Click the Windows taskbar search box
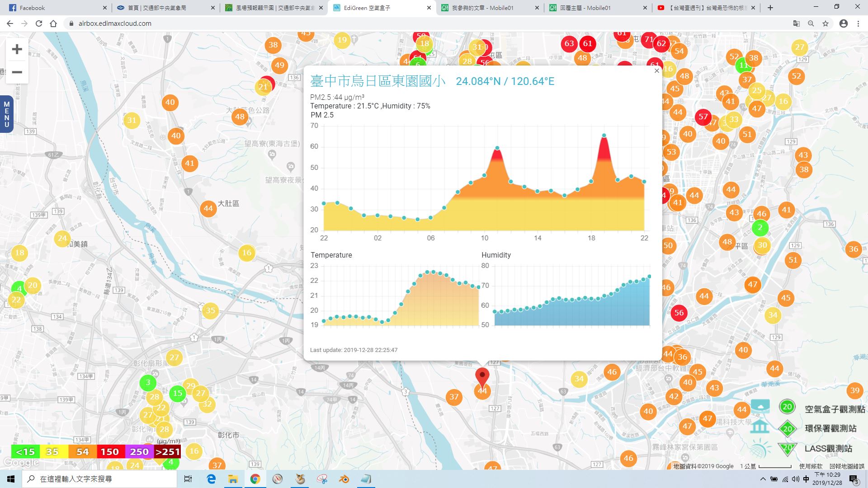This screenshot has width=868, height=488. click(x=99, y=479)
